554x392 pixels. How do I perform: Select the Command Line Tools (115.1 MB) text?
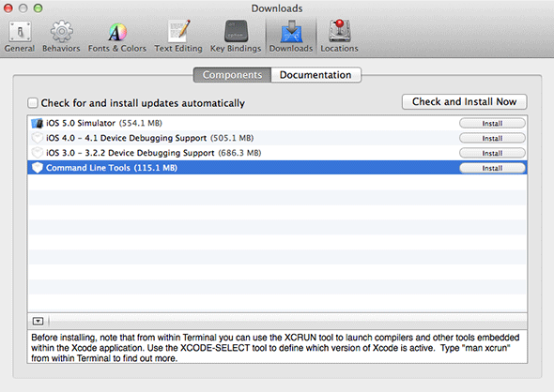click(112, 168)
